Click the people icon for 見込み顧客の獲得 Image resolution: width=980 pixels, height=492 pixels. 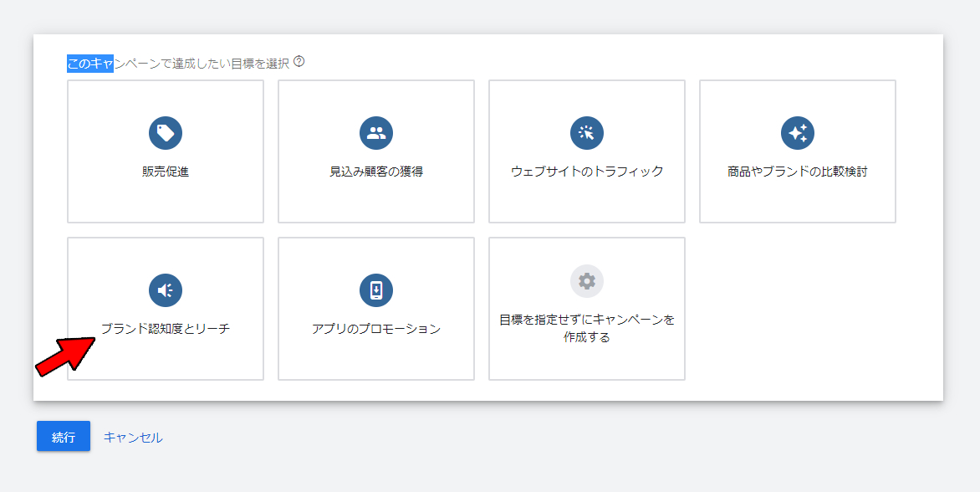point(376,133)
